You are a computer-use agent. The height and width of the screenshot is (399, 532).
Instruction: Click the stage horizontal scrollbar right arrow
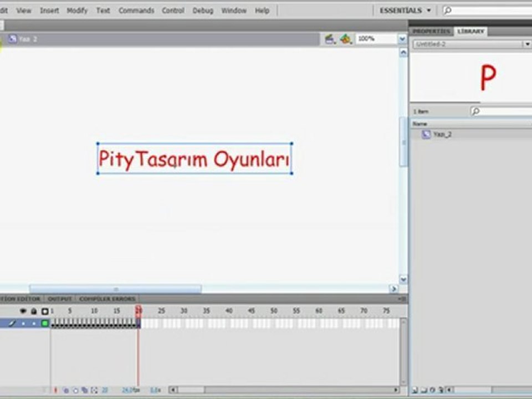pos(393,289)
